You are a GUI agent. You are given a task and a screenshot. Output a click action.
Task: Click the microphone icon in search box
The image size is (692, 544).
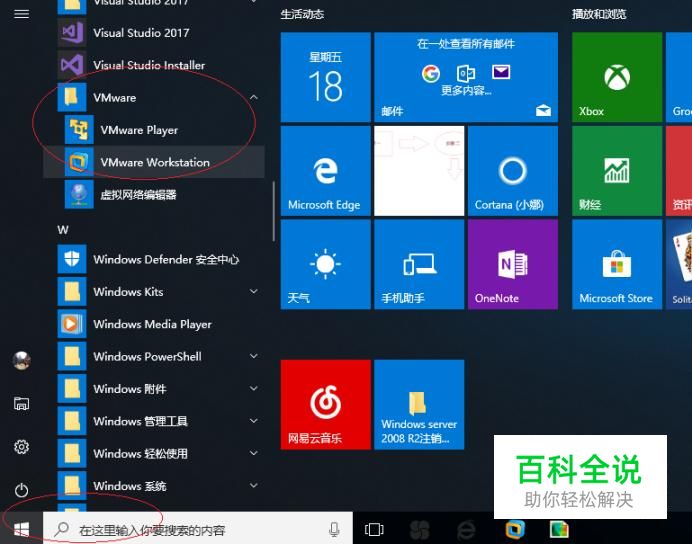tap(335, 529)
